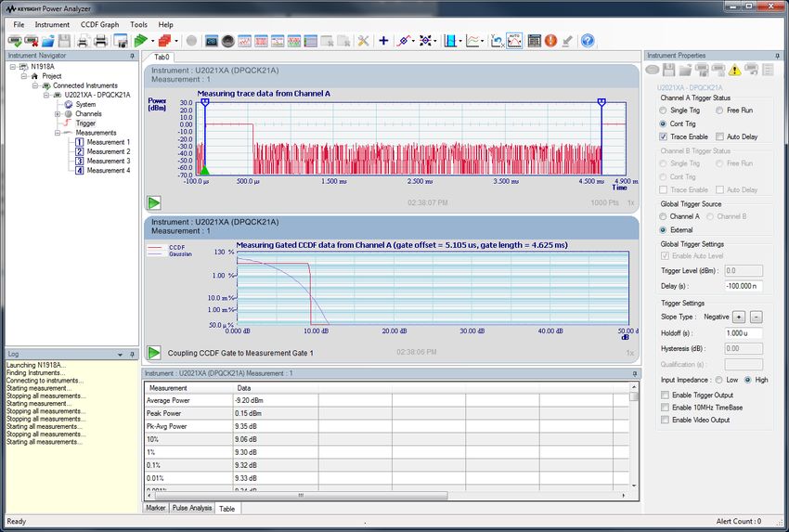
Task: Click the tools wrench-and-screwdriver toolbar icon
Action: [x=363, y=41]
